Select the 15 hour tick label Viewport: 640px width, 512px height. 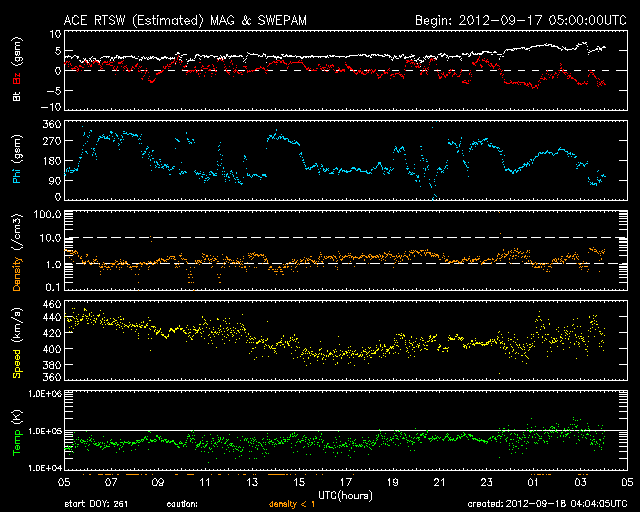[299, 482]
